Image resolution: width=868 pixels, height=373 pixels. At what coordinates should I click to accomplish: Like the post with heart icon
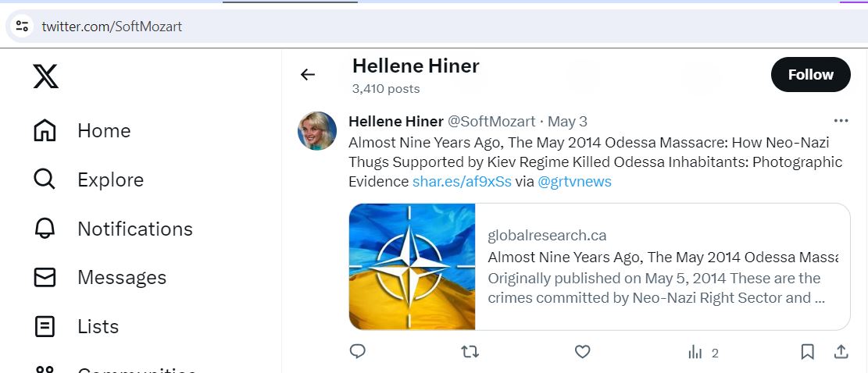(582, 351)
